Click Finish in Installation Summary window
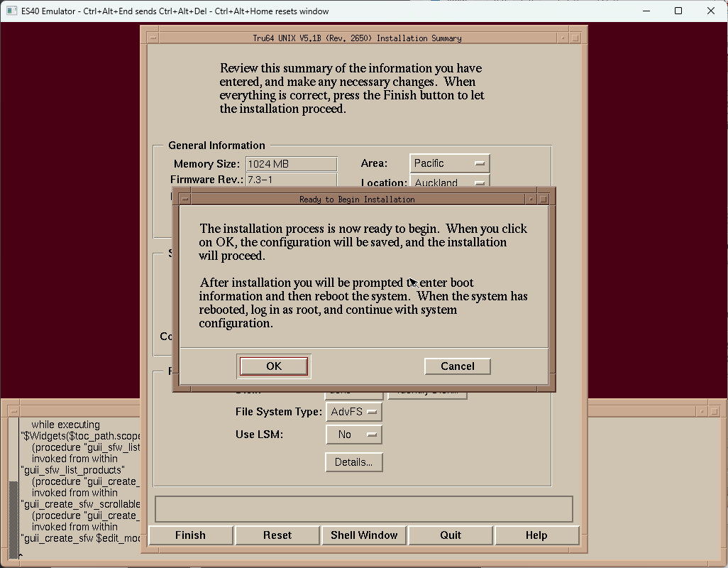The height and width of the screenshot is (568, 728). pyautogui.click(x=190, y=535)
